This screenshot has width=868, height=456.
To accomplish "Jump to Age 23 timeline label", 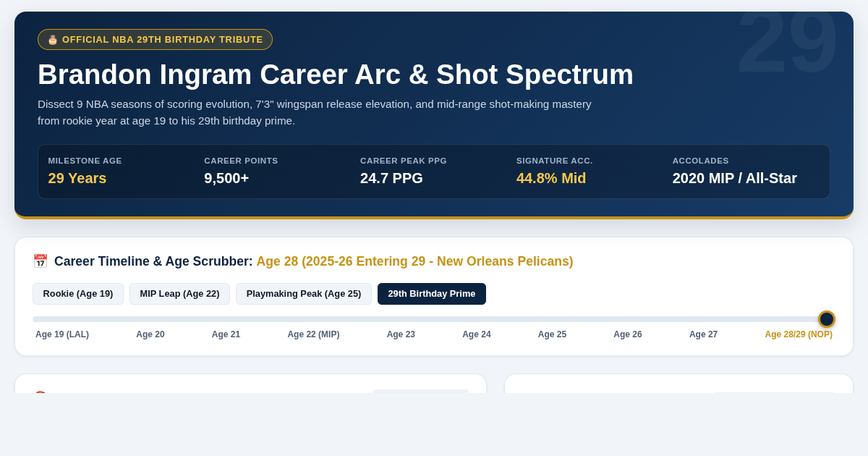I will point(401,334).
